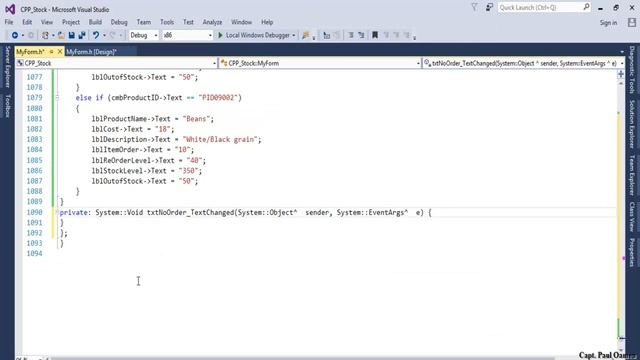Click the Step/hierarchy icon next to Find in Files
The width and height of the screenshot is (640, 360).
pyautogui.click(x=327, y=36)
